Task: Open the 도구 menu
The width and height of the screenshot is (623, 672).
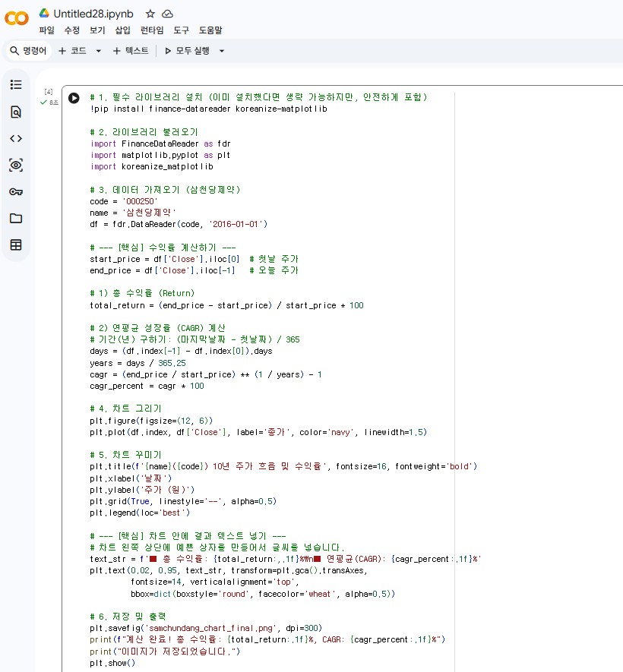Action: 181,30
